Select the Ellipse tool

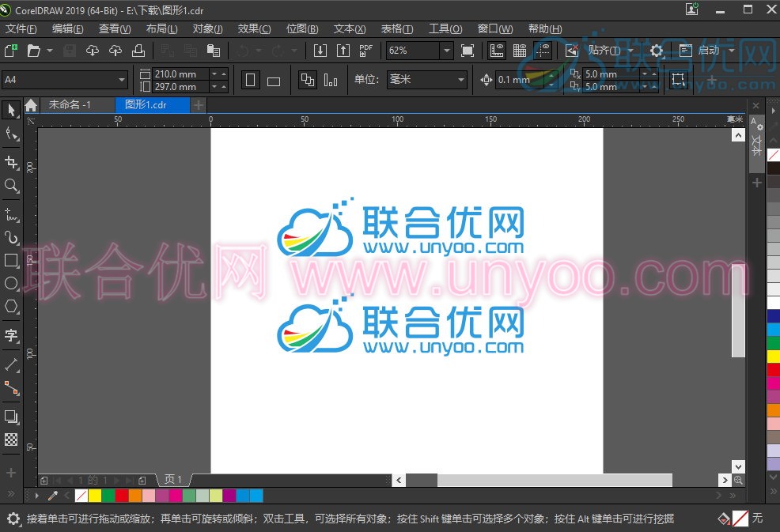[11, 284]
